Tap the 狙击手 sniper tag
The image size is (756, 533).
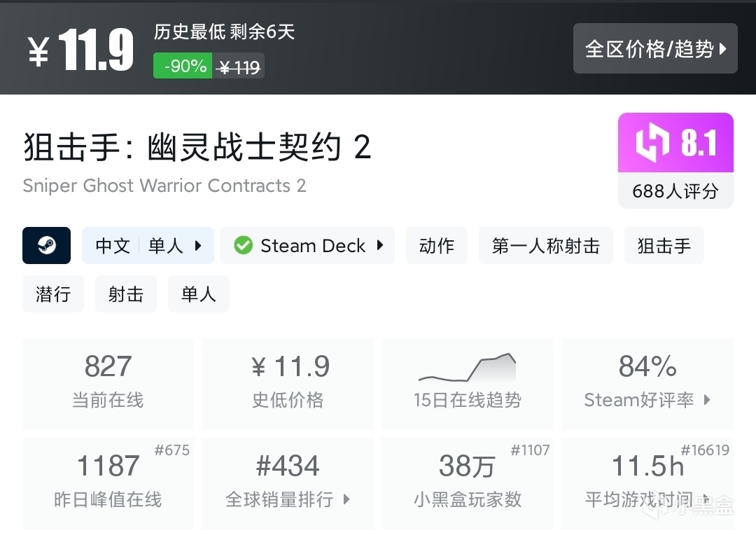(x=664, y=246)
